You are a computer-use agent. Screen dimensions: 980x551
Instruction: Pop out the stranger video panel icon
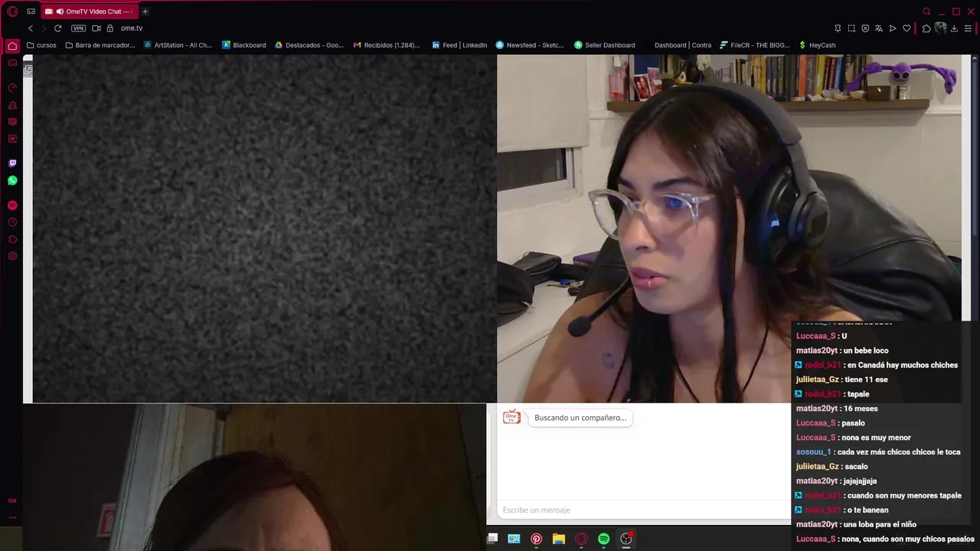click(28, 70)
